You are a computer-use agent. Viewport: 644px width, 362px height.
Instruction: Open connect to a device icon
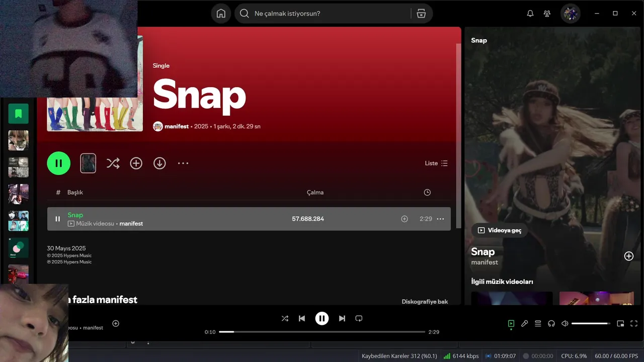coord(551,324)
